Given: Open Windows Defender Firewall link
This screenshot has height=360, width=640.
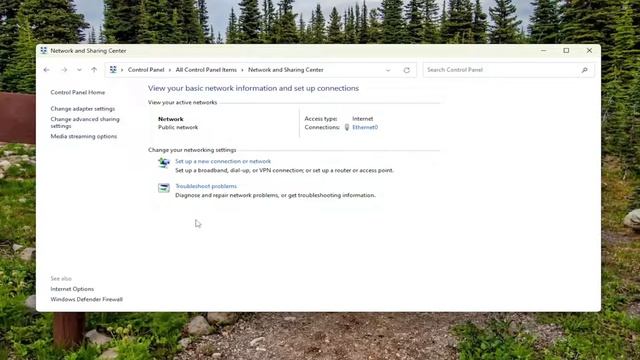Looking at the screenshot, I should tap(87, 299).
